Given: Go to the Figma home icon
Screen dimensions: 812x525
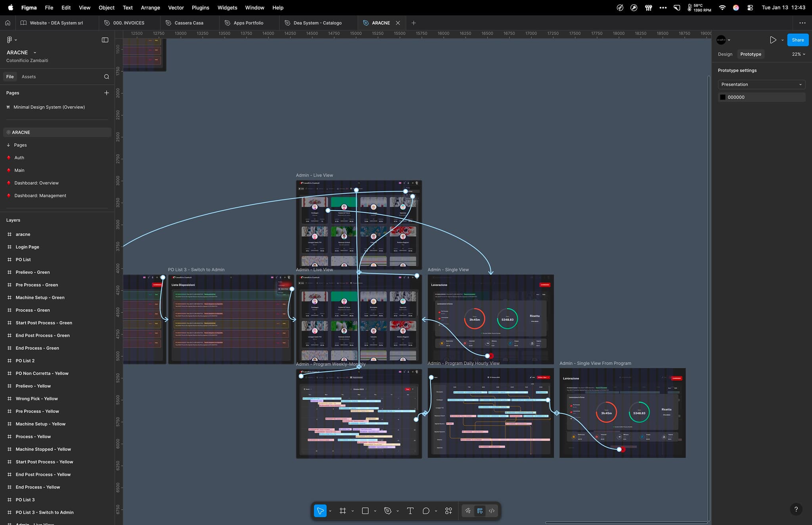Looking at the screenshot, I should [x=8, y=23].
